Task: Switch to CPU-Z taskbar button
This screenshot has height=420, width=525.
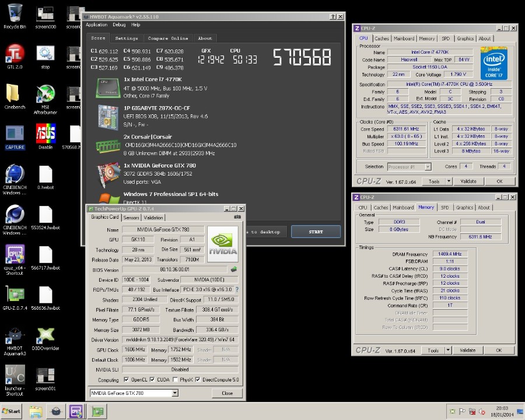Action: [x=76, y=412]
